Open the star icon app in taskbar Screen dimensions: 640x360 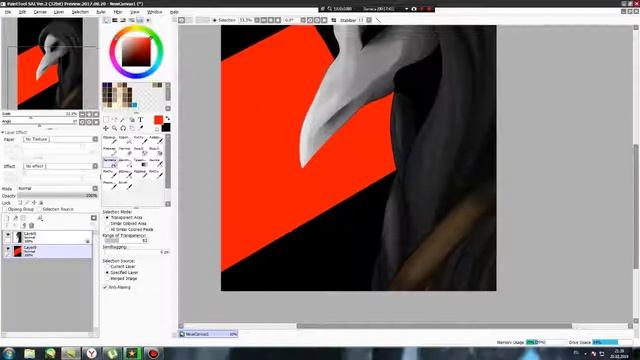tap(133, 353)
